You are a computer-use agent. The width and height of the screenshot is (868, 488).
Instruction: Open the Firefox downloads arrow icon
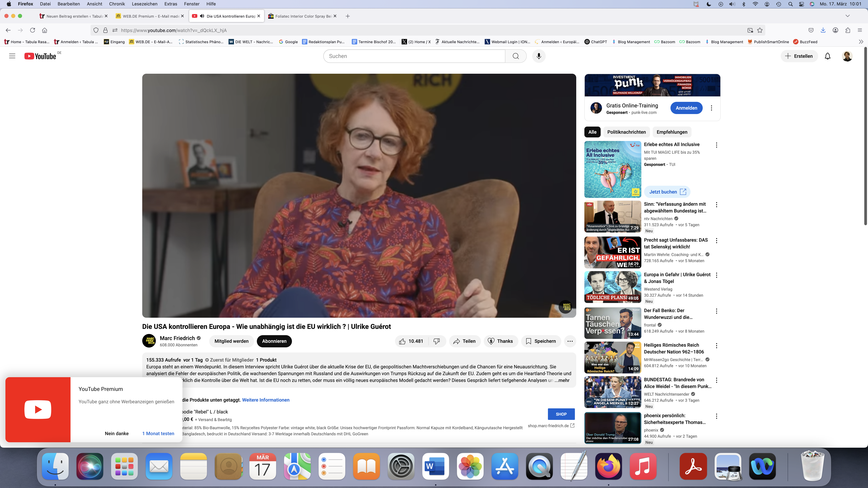click(823, 30)
